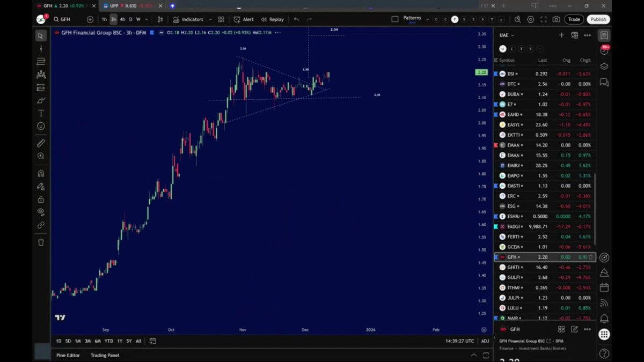Screen dimensions: 644x362
Task: Select the cursor arrow tool in left toolbar
Action: (x=41, y=36)
